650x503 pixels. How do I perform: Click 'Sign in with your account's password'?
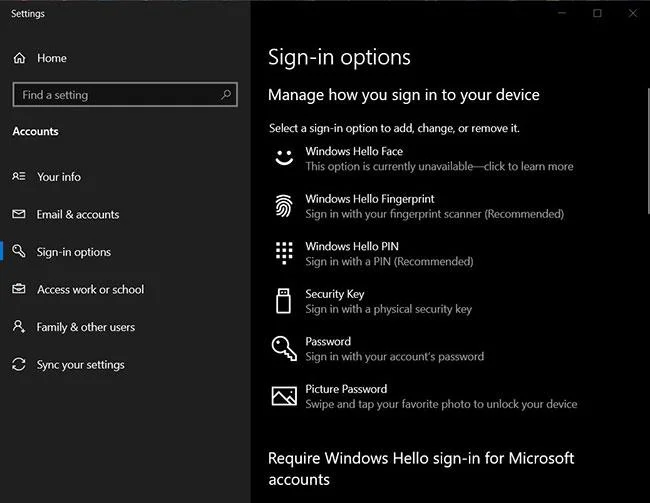pyautogui.click(x=395, y=357)
